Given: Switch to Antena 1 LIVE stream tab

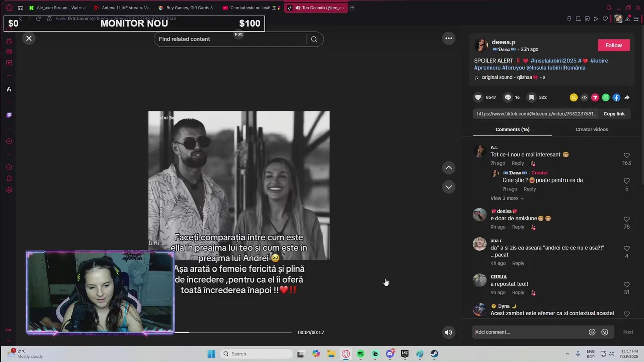Looking at the screenshot, I should (x=122, y=8).
